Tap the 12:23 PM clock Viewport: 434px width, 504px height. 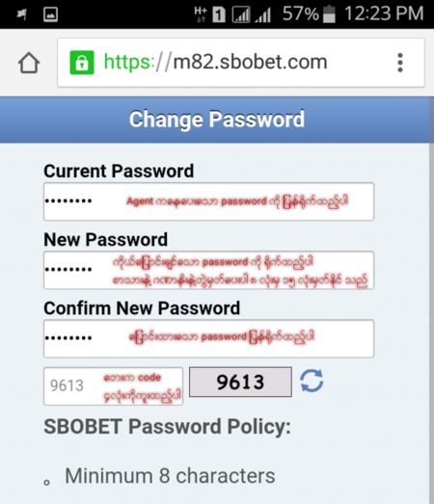tap(384, 13)
